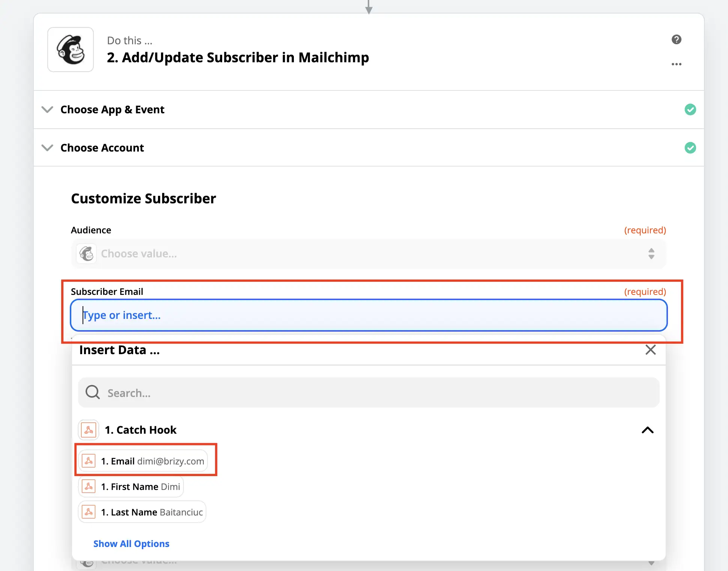Click the green checkmark beside Choose App & Event
728x571 pixels.
(x=690, y=110)
